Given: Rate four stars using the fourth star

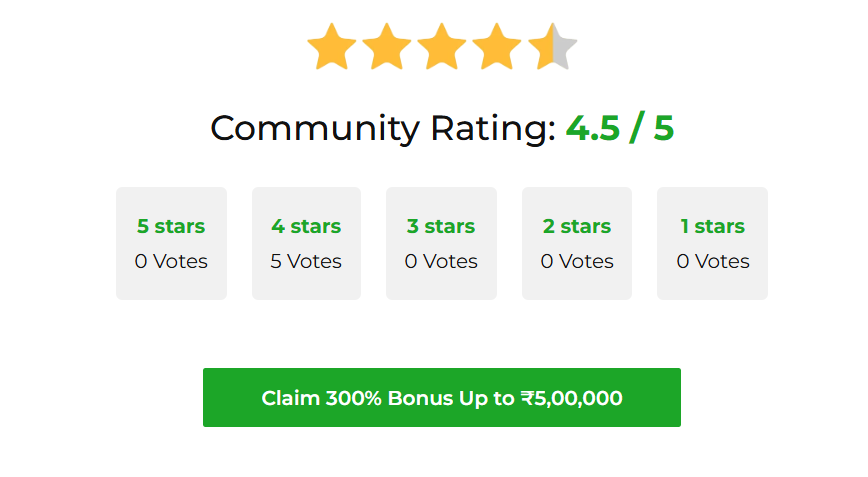Looking at the screenshot, I should [x=497, y=49].
